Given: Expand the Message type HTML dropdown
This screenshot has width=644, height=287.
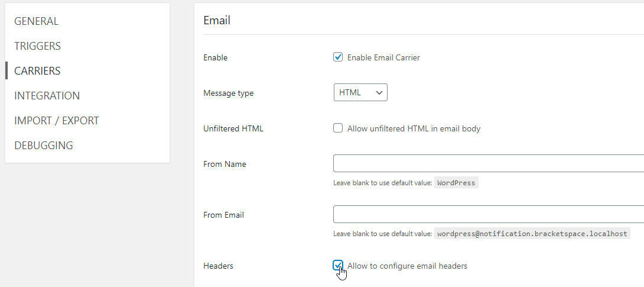Looking at the screenshot, I should pos(360,93).
